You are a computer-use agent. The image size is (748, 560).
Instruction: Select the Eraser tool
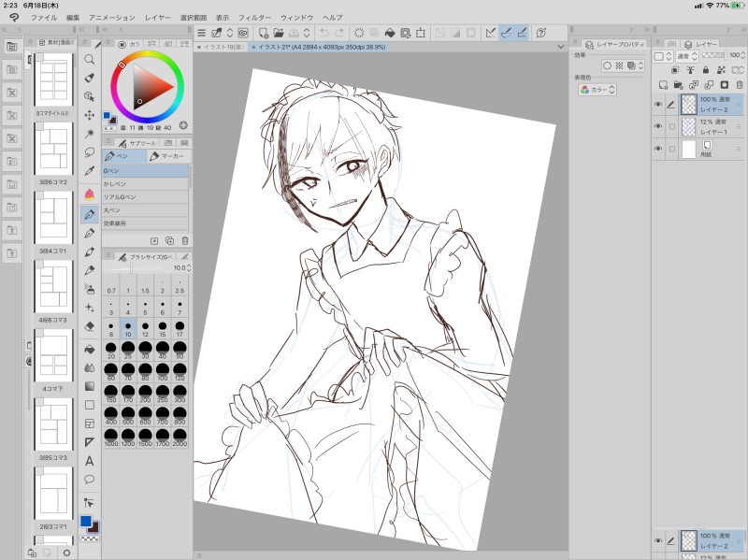(89, 326)
